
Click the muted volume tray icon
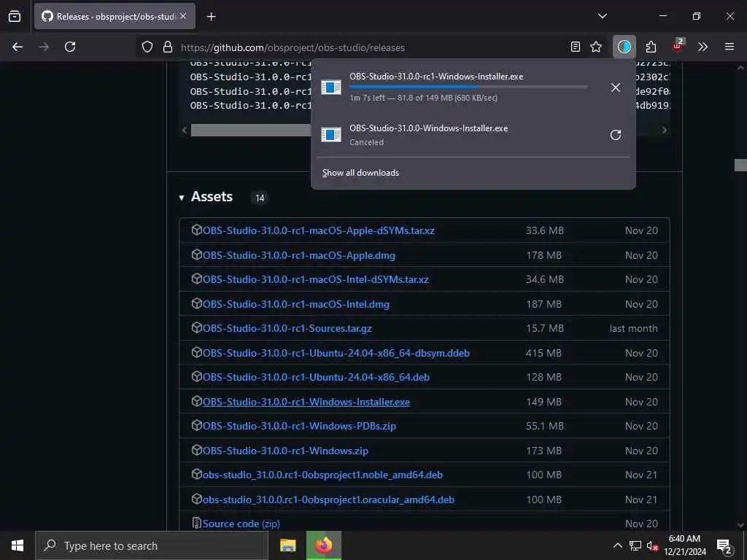click(652, 545)
